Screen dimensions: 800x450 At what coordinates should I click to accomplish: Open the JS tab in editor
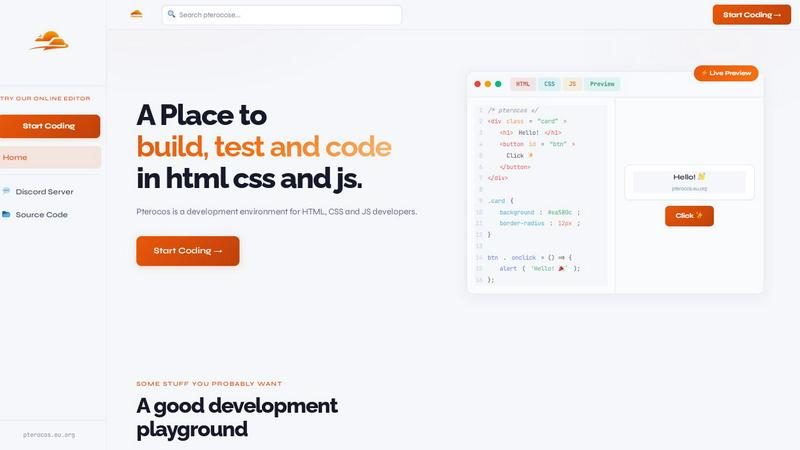tap(572, 84)
